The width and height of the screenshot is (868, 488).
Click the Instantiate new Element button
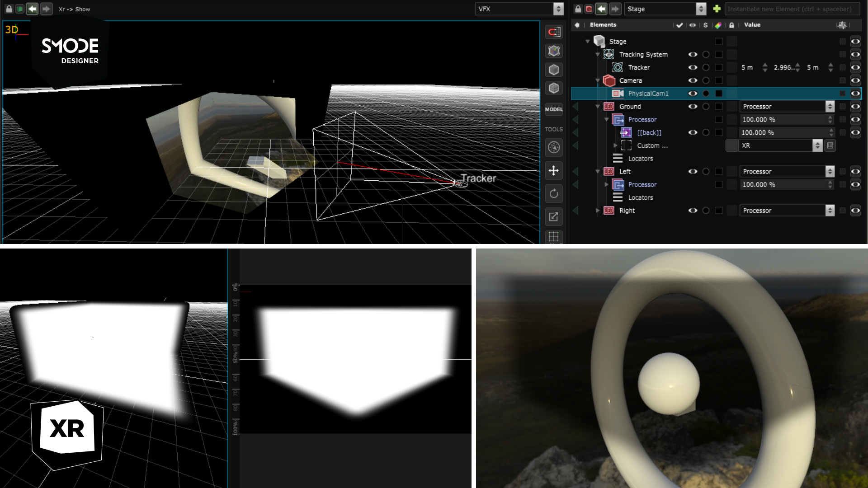717,9
